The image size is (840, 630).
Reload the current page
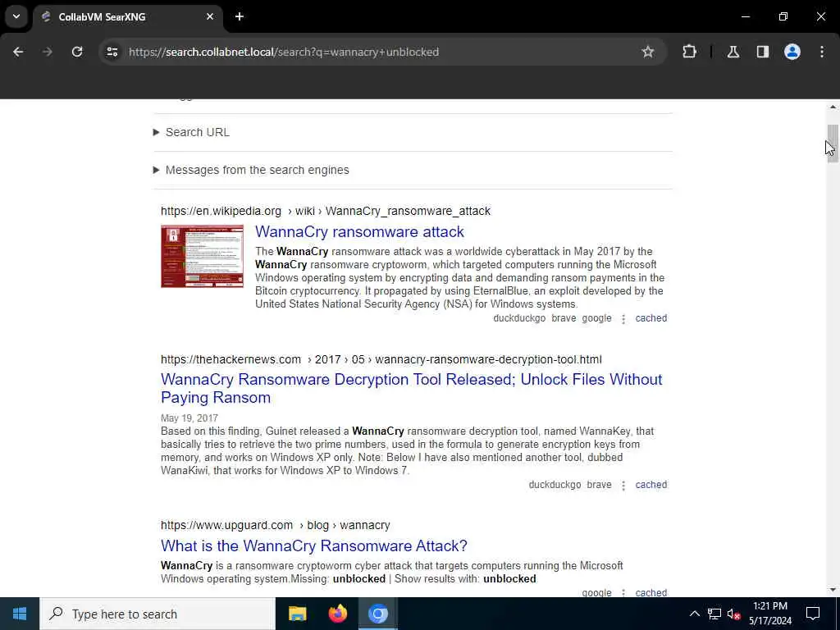(77, 52)
